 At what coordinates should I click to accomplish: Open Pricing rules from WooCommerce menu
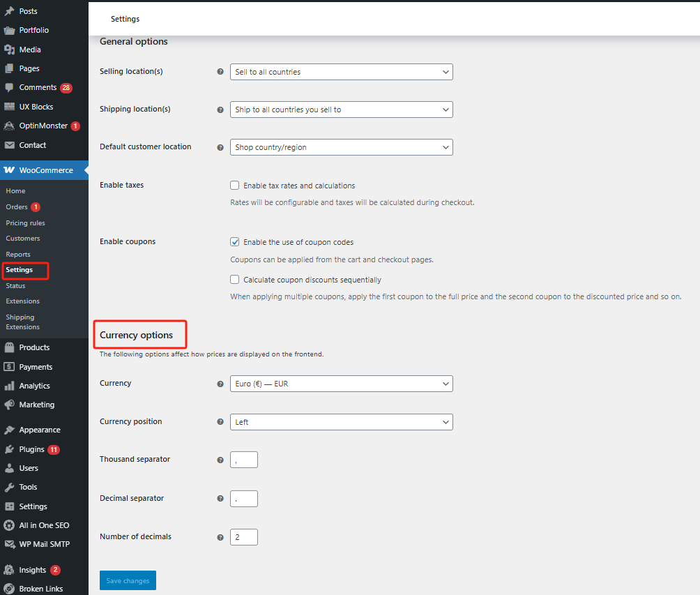tap(24, 223)
